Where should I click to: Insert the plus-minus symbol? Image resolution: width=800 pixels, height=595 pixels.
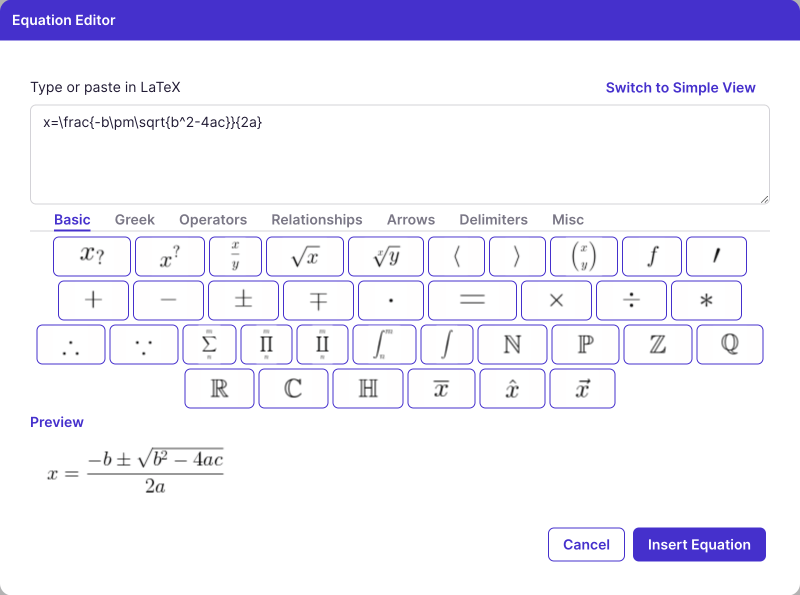(243, 300)
